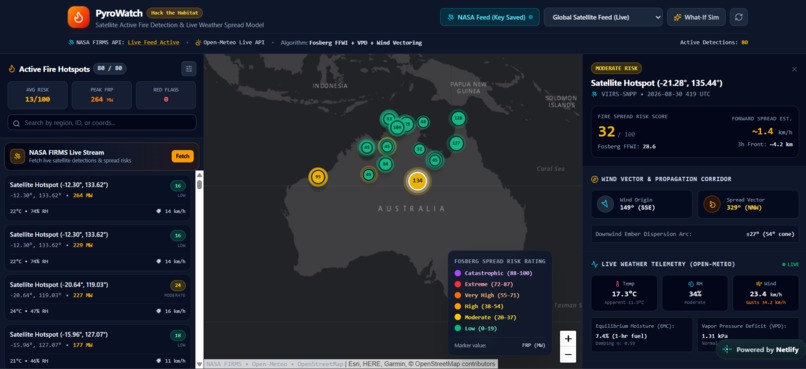The image size is (806, 369).
Task: Close the Satellite Hotspot detail panel
Action: pyautogui.click(x=795, y=68)
